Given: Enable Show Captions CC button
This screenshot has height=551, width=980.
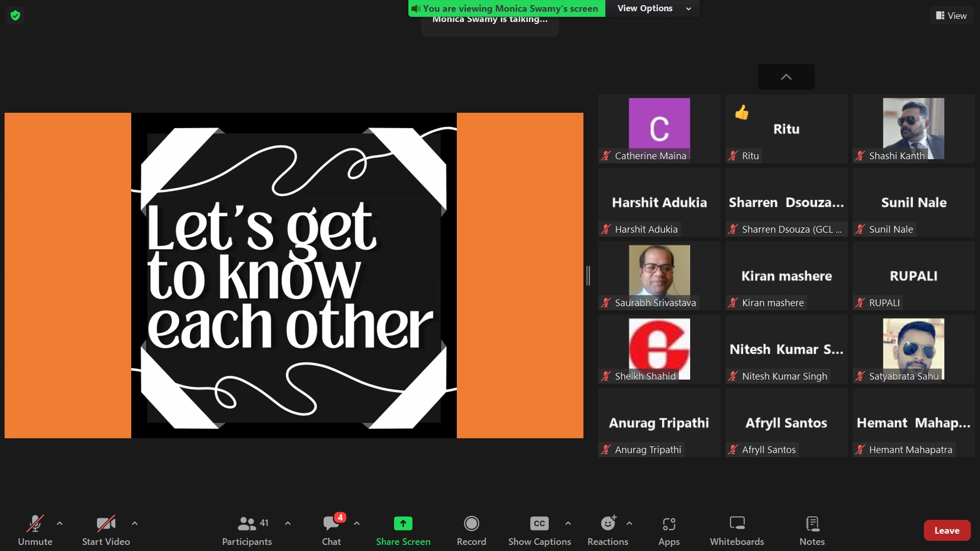Looking at the screenshot, I should [539, 524].
